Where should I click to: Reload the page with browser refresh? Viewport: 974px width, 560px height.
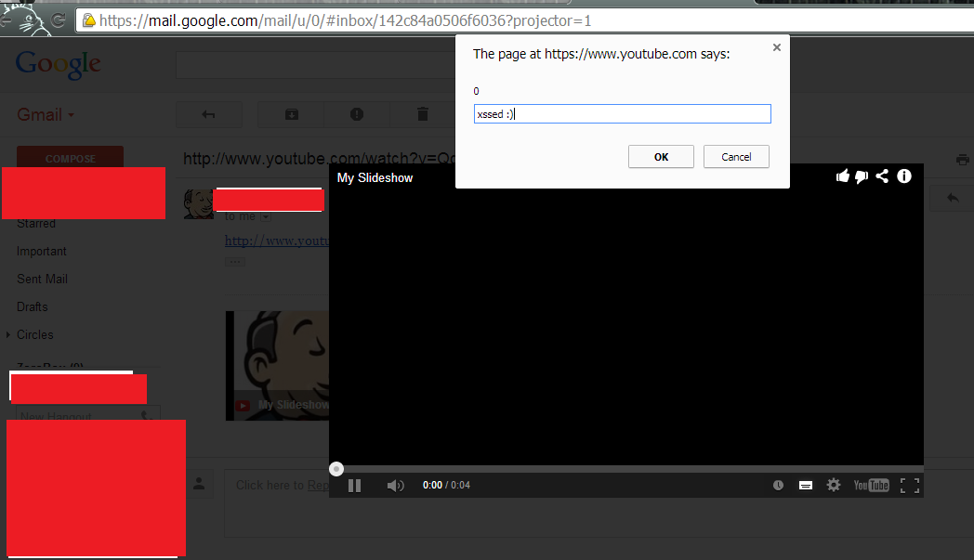(x=59, y=20)
